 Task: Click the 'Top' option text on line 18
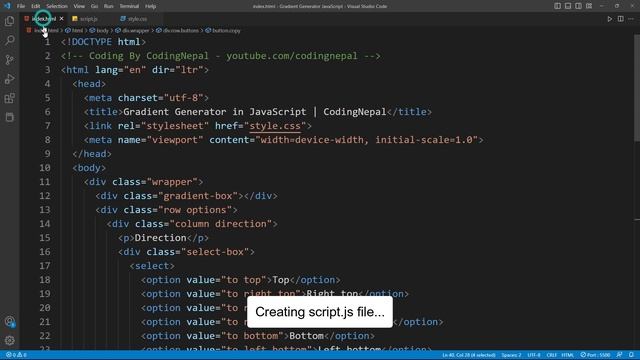281,280
